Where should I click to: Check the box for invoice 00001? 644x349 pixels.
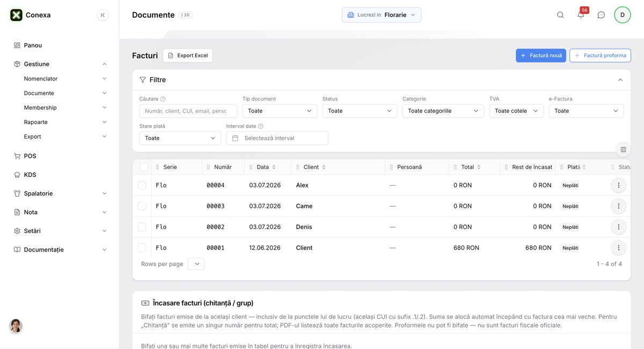tap(142, 248)
